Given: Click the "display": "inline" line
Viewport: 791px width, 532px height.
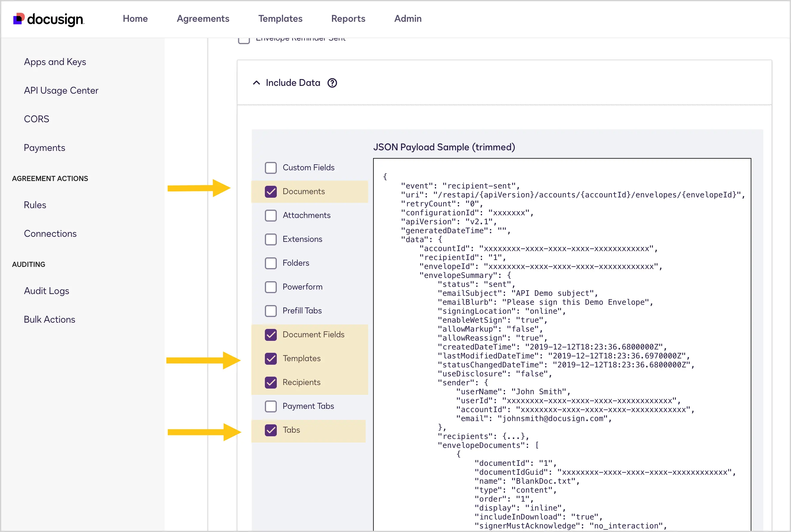Looking at the screenshot, I should coord(520,508).
